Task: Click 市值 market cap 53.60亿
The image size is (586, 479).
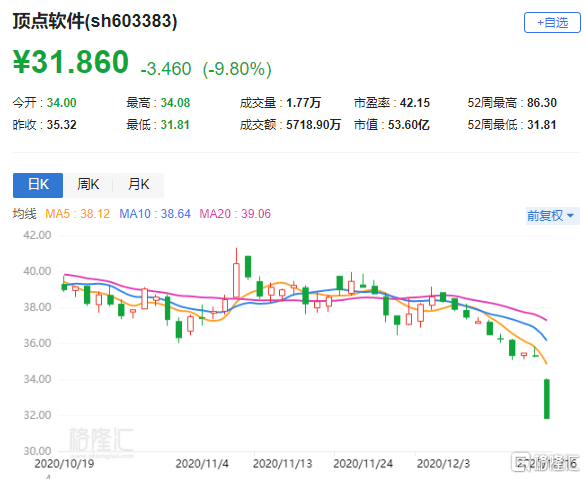Action: (408, 125)
